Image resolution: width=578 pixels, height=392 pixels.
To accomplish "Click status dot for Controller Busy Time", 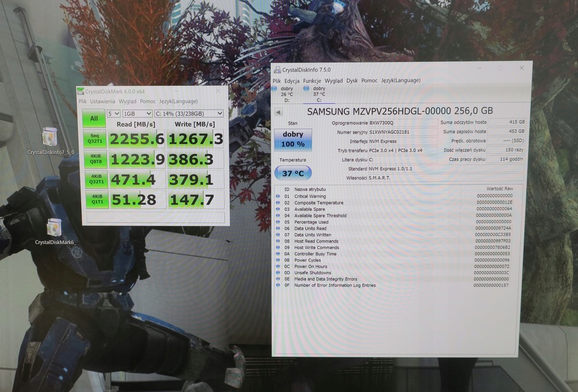I will pos(278,254).
